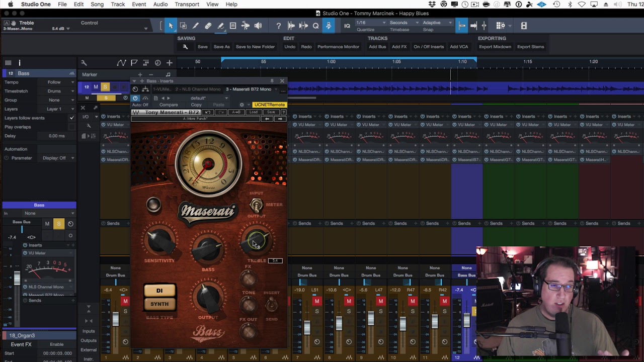Click the wrench icon under Saving

(x=185, y=47)
